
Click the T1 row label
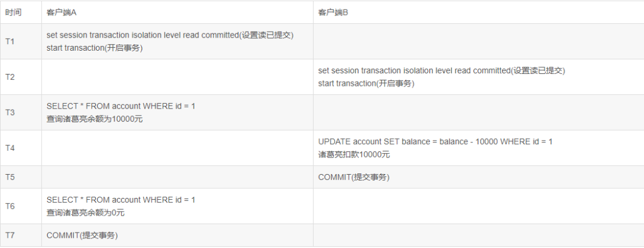[10, 42]
